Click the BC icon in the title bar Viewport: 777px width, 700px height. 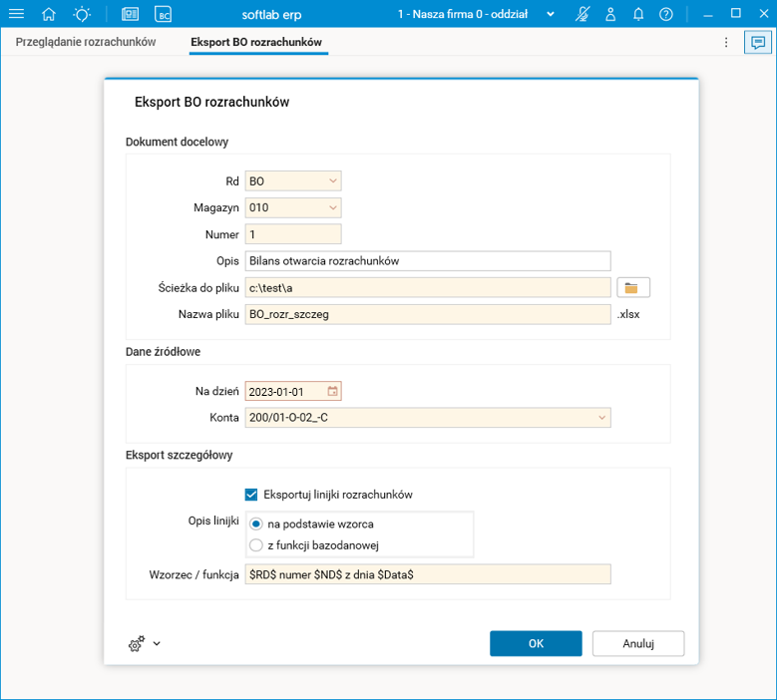(163, 14)
